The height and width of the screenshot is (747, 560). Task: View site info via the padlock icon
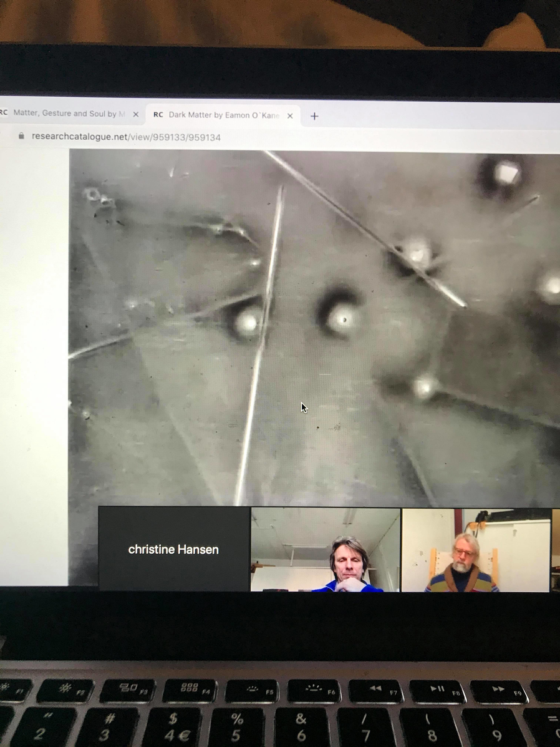[x=21, y=136]
